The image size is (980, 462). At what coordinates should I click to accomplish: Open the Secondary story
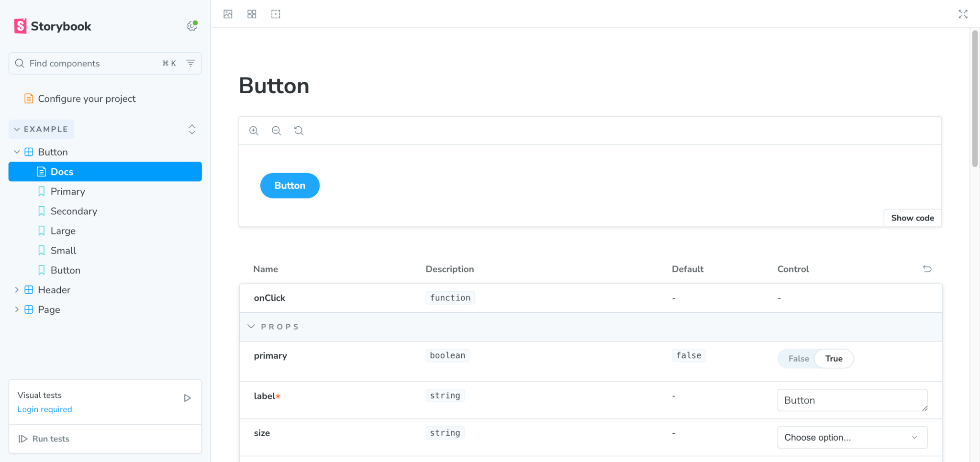point(74,211)
